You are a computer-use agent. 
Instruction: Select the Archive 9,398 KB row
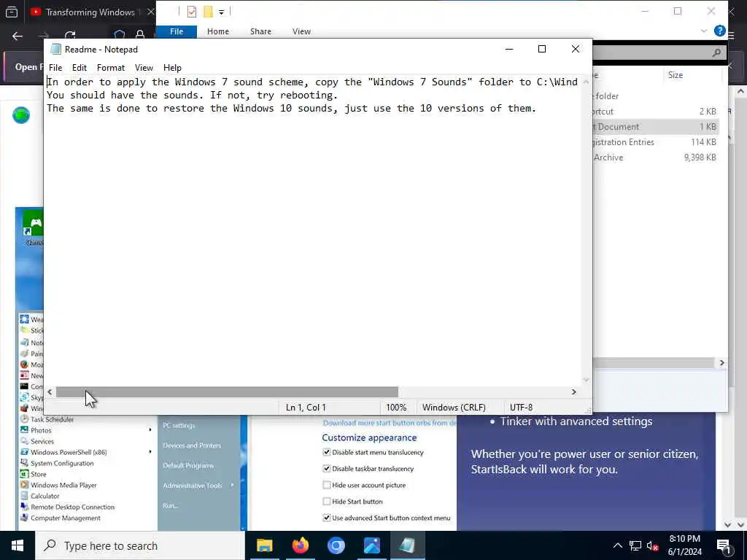[656, 157]
